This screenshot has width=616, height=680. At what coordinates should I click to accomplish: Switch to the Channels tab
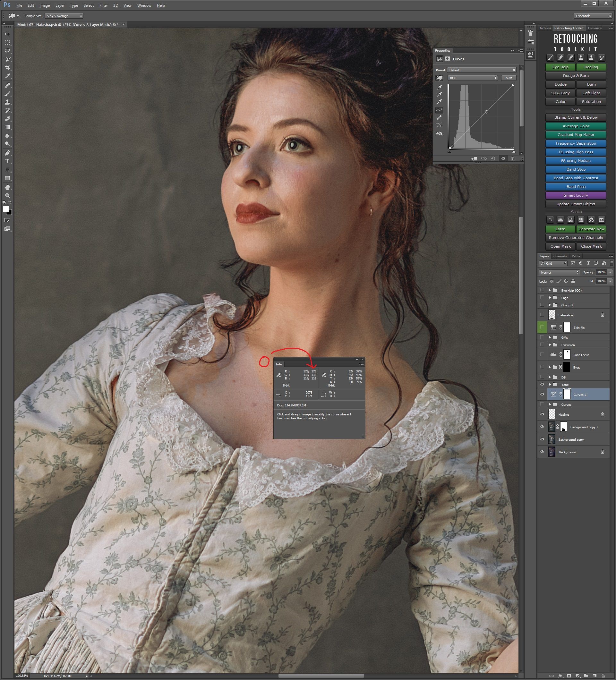560,256
